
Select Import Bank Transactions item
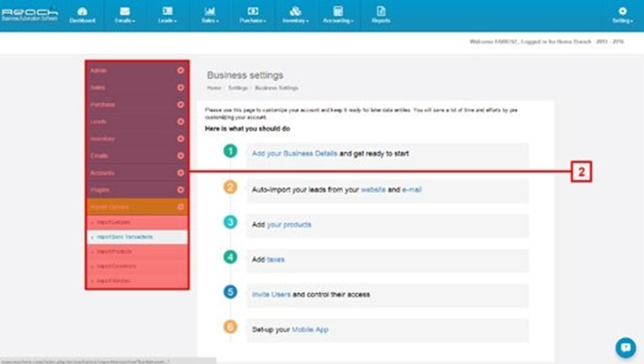click(x=137, y=237)
